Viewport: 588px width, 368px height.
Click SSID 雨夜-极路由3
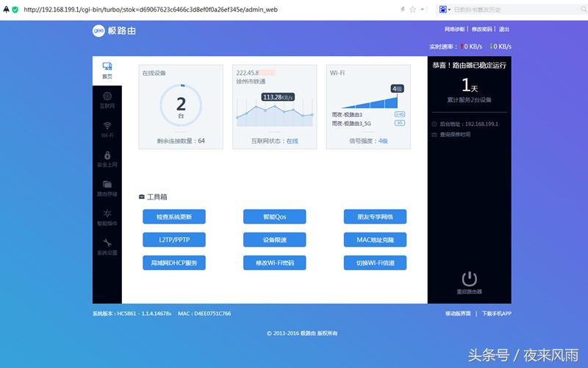pos(347,115)
